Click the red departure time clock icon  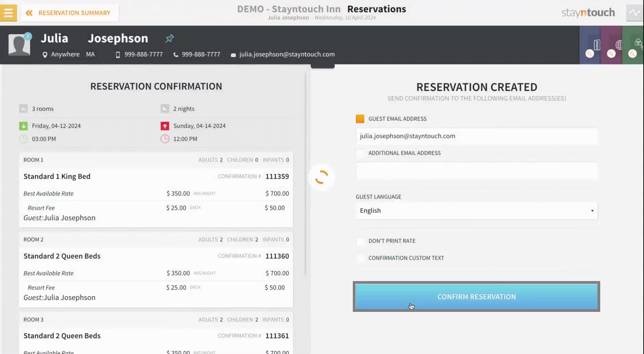pyautogui.click(x=165, y=139)
